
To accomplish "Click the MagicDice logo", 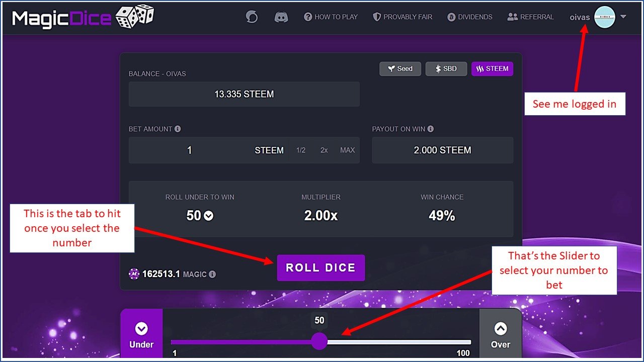I will 83,17.
